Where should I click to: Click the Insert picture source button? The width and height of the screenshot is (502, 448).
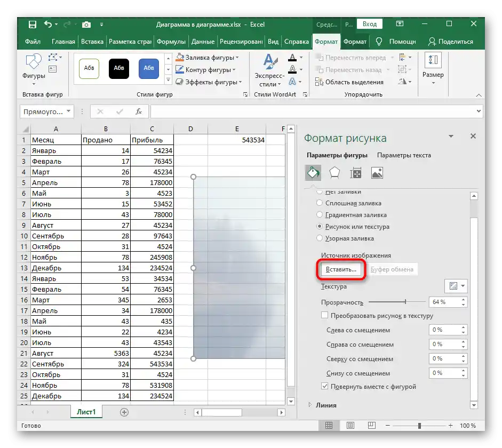pyautogui.click(x=341, y=270)
